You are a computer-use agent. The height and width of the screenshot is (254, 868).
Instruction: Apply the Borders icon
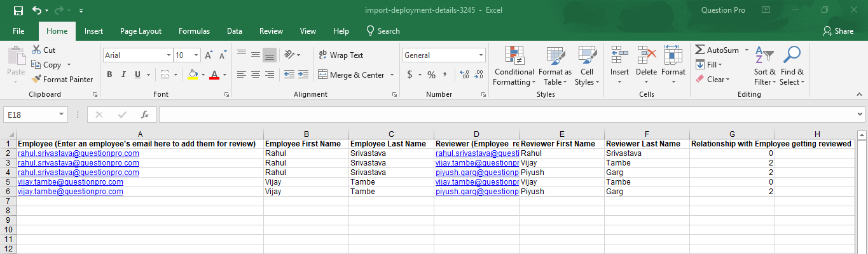click(164, 74)
